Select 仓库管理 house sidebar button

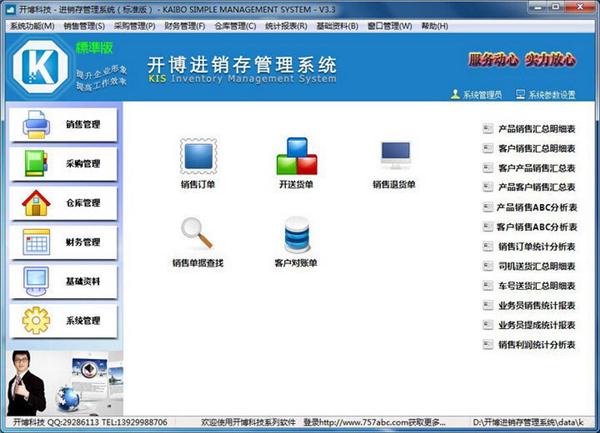[63, 203]
